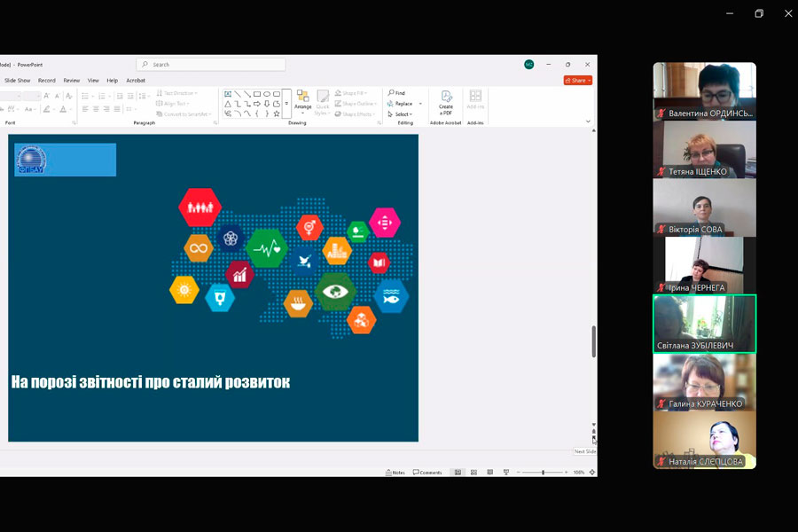
Task: Click the Next Slide arrow on scrollbar
Action: click(x=593, y=440)
